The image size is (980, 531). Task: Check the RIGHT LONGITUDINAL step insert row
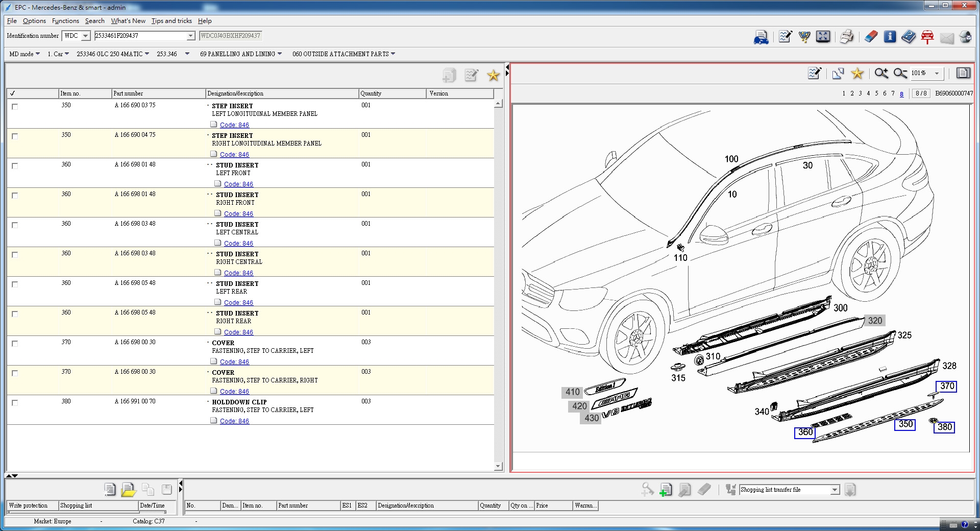tap(15, 136)
